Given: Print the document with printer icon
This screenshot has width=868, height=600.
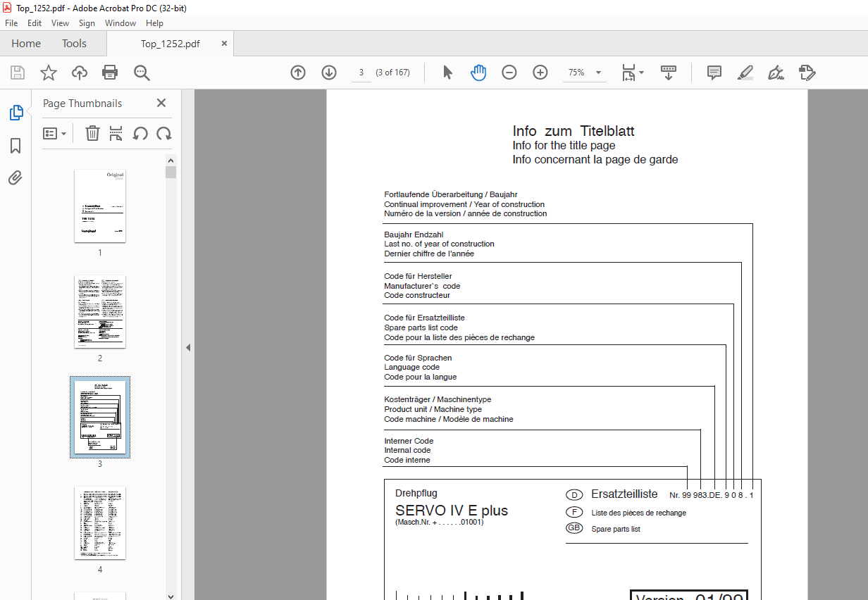Looking at the screenshot, I should pyautogui.click(x=110, y=73).
